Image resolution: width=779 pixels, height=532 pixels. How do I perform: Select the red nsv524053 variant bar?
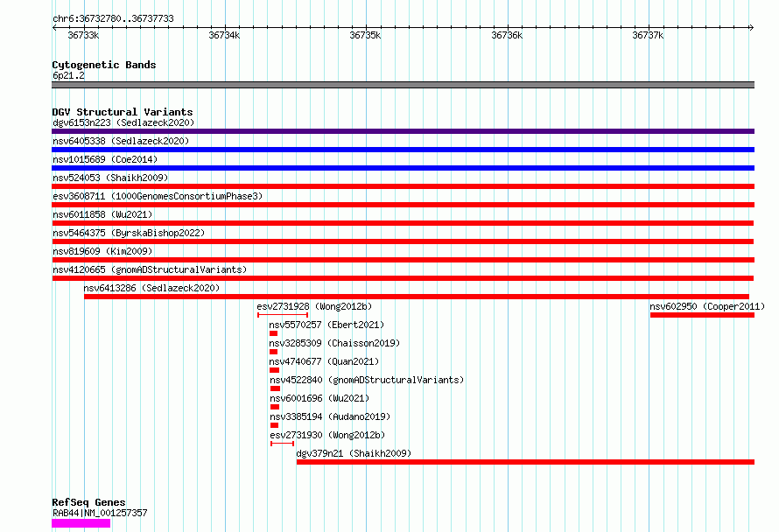(403, 186)
